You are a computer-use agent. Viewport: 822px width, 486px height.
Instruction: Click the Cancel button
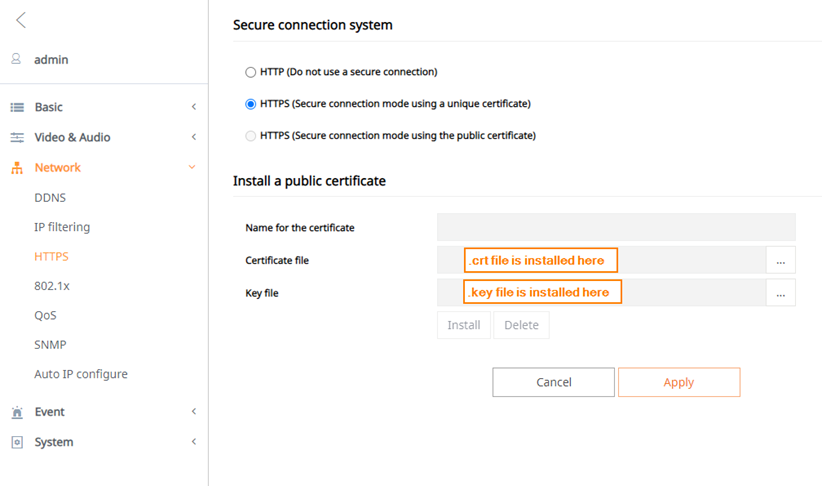pos(554,382)
